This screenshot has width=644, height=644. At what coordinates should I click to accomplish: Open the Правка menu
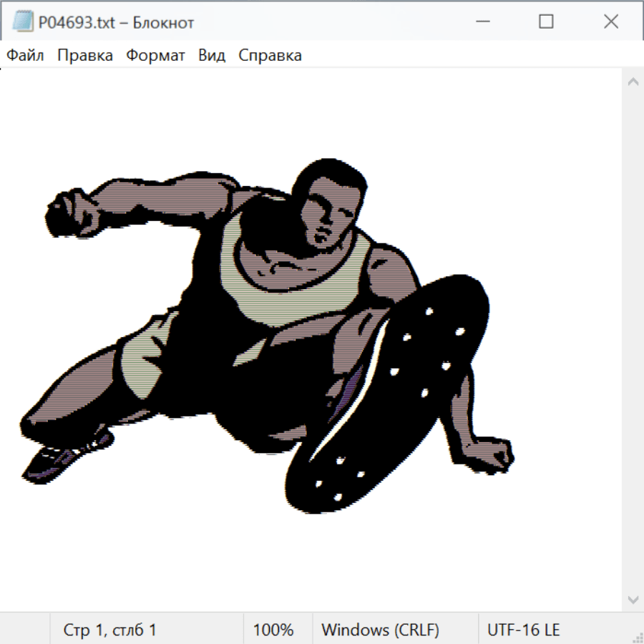[84, 56]
